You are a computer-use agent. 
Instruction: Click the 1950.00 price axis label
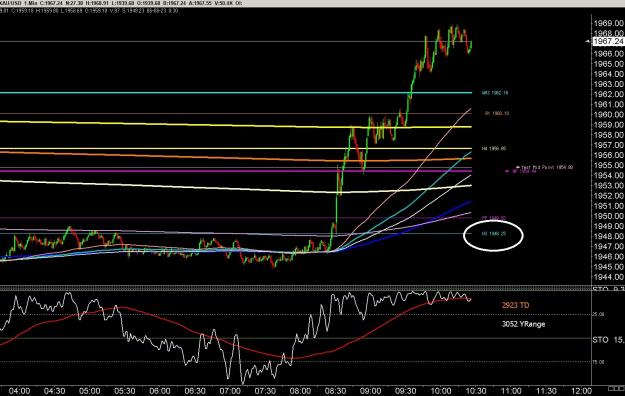609,216
